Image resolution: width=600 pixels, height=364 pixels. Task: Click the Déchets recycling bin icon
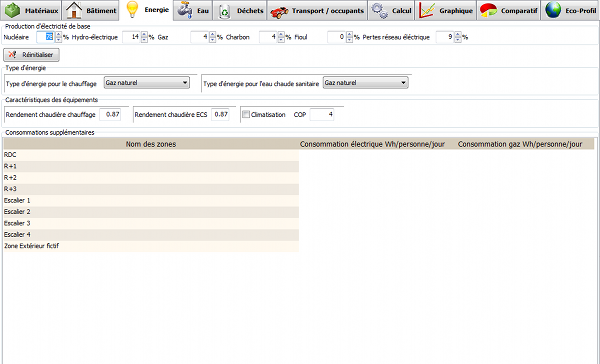pyautogui.click(x=225, y=11)
